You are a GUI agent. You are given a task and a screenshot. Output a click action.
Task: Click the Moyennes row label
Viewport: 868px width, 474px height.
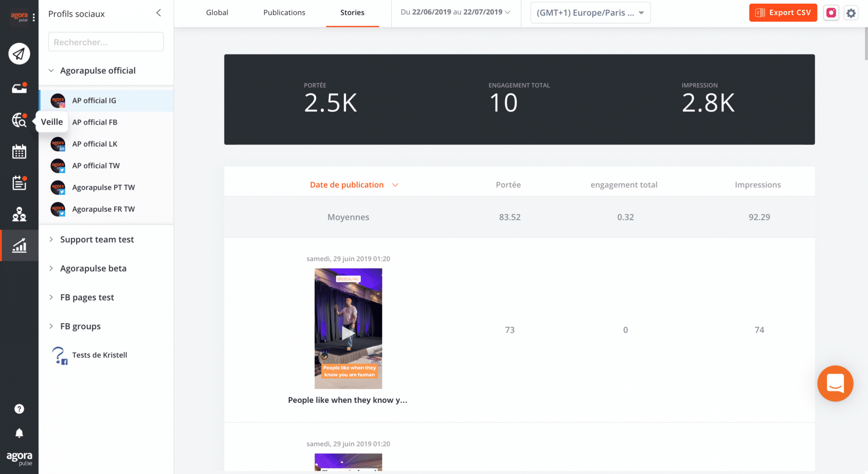click(x=348, y=217)
